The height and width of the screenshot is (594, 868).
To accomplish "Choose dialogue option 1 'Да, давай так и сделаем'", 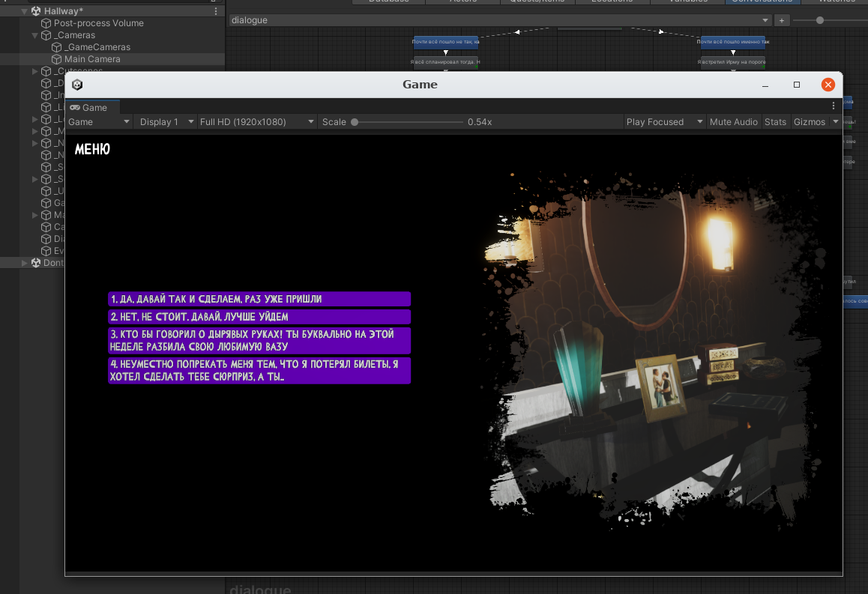I will [259, 299].
